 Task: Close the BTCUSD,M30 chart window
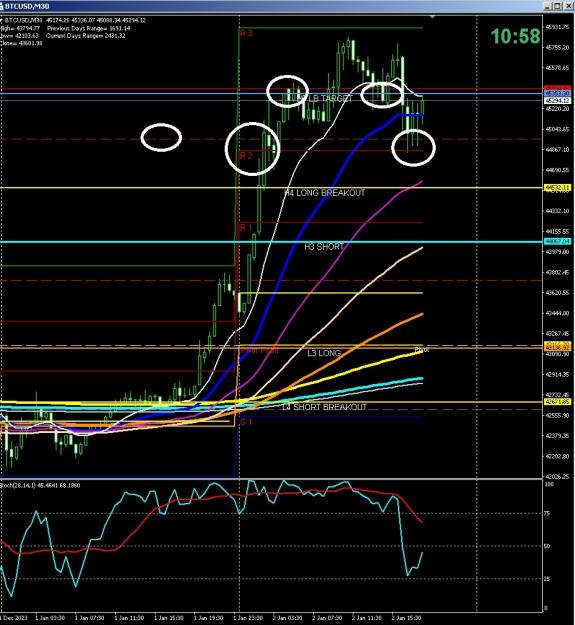pyautogui.click(x=567, y=6)
